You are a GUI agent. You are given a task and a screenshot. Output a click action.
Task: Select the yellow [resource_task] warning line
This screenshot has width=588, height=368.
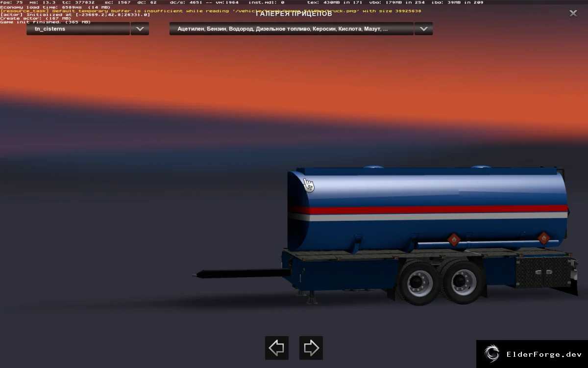(211, 11)
